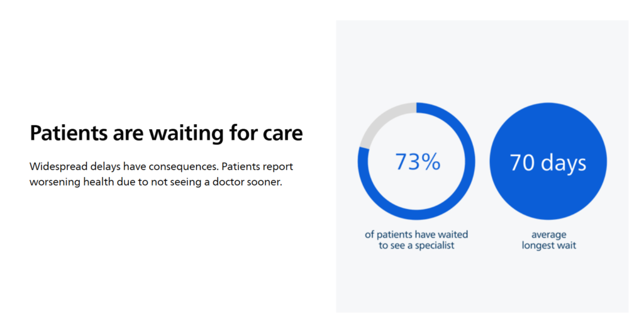Click the 73% donut chart figure
The width and height of the screenshot is (644, 323).
point(416,161)
